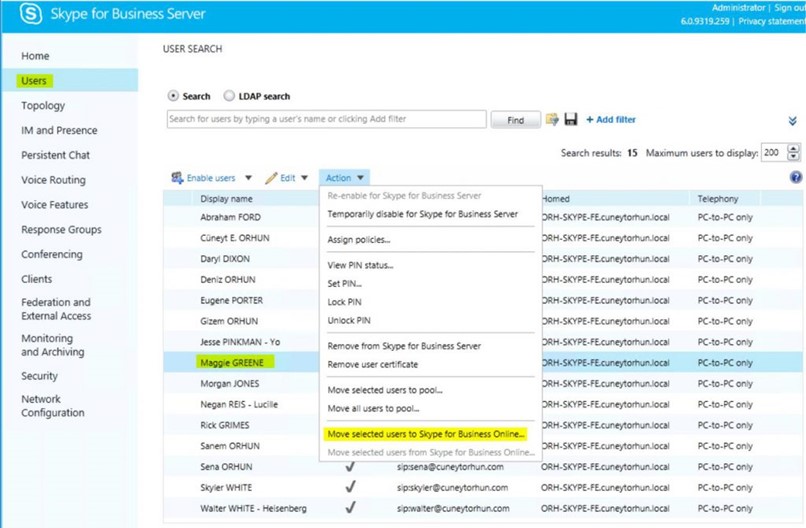Open Clients section

(36, 279)
